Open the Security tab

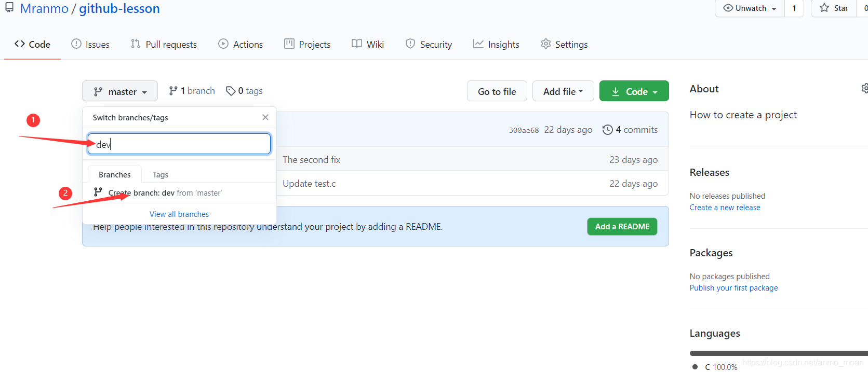point(429,45)
